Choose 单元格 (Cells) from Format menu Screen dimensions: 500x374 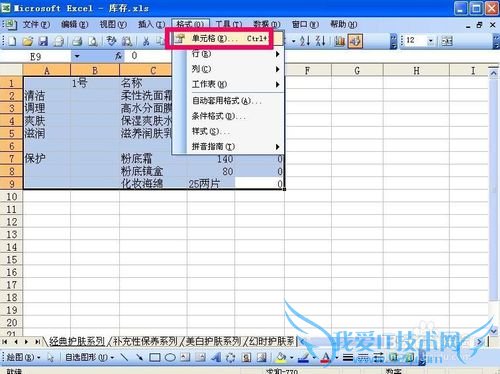pyautogui.click(x=228, y=39)
